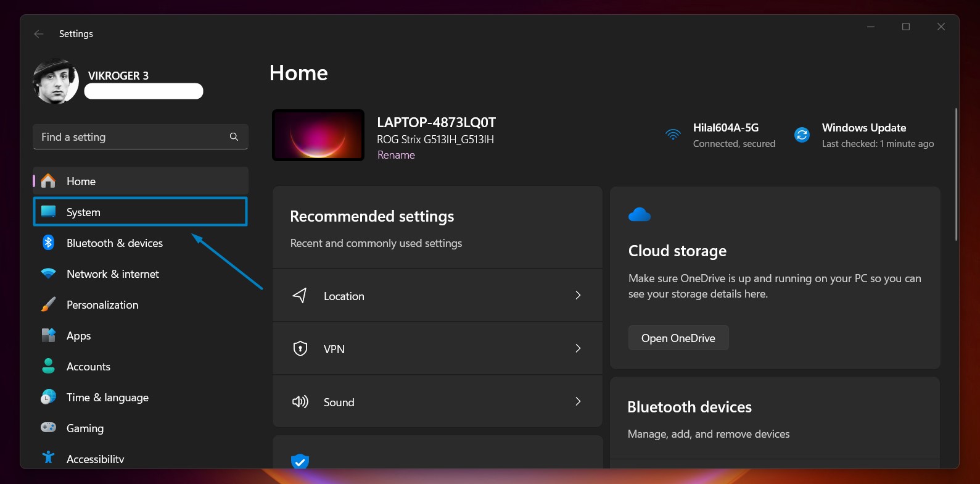Click the Recommended settings heading
Screen dimensions: 980x484
pos(372,217)
